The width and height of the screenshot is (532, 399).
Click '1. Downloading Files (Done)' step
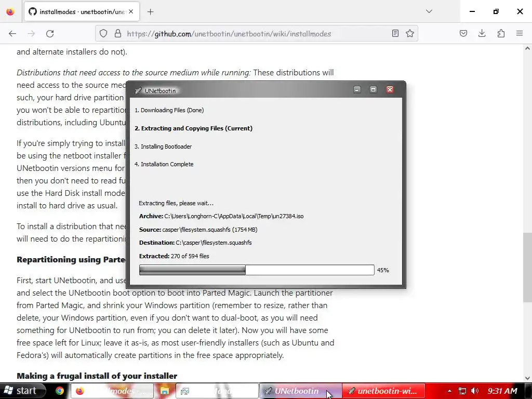(169, 110)
